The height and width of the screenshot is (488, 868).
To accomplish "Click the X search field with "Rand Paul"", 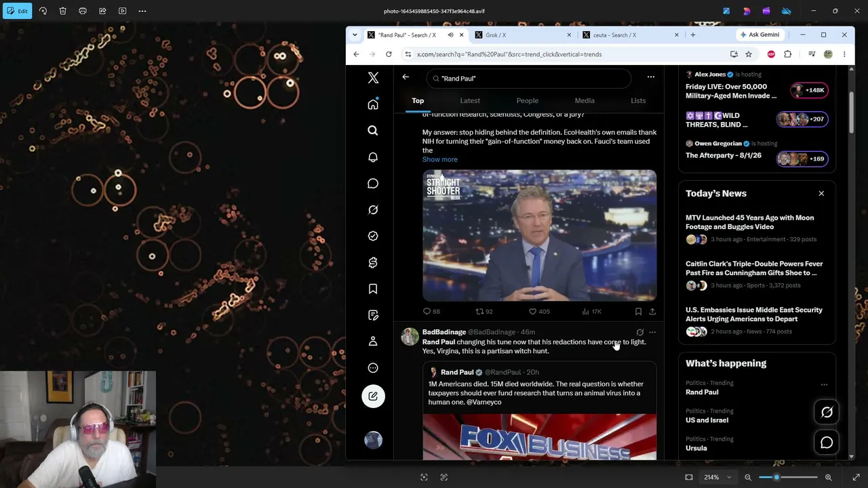I will (529, 79).
